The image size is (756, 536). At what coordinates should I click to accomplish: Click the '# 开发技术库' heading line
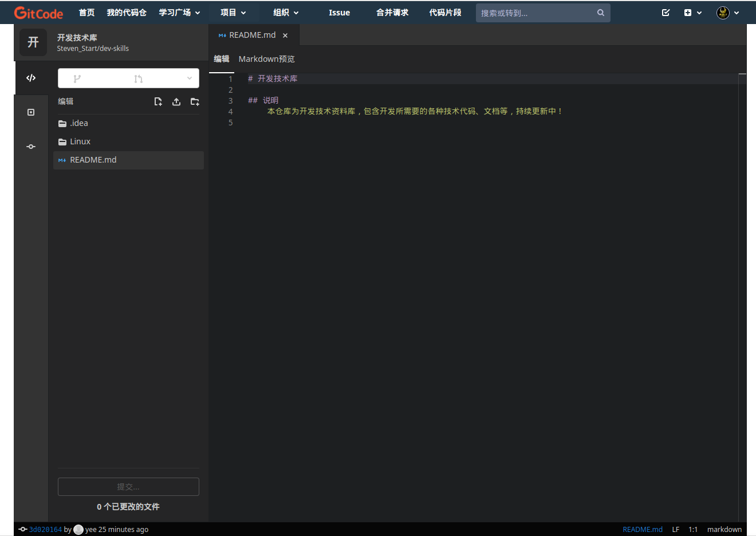click(273, 78)
